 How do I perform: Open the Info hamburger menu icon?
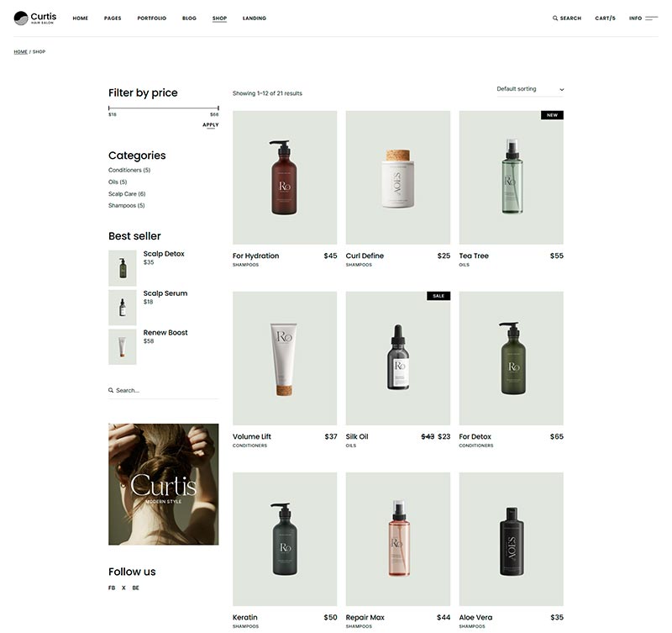click(x=651, y=18)
